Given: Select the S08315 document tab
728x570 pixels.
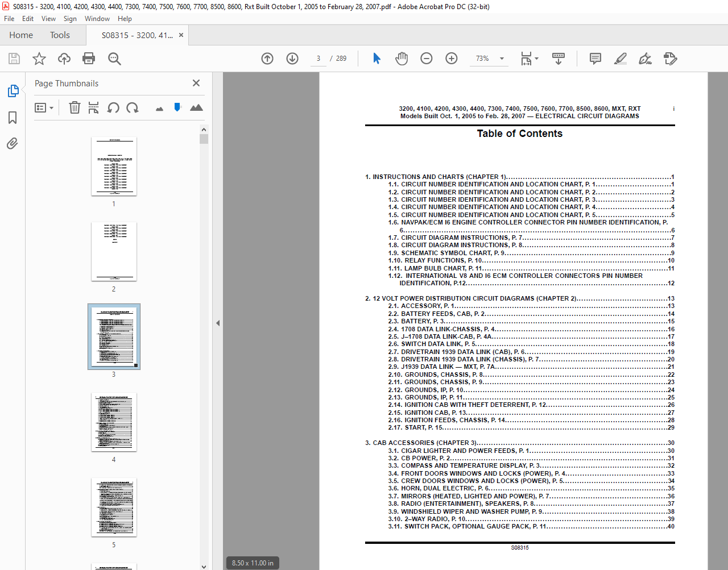Looking at the screenshot, I should (137, 35).
